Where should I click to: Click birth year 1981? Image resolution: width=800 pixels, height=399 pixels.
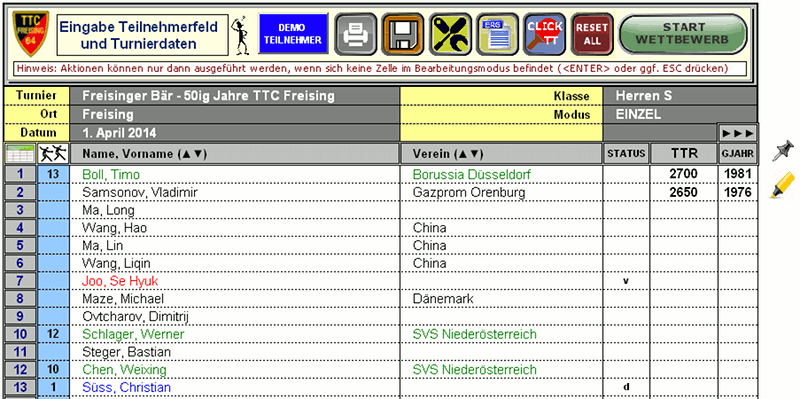738,174
